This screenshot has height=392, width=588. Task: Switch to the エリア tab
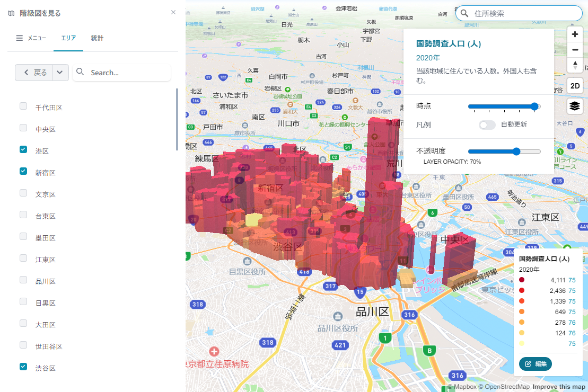click(68, 38)
